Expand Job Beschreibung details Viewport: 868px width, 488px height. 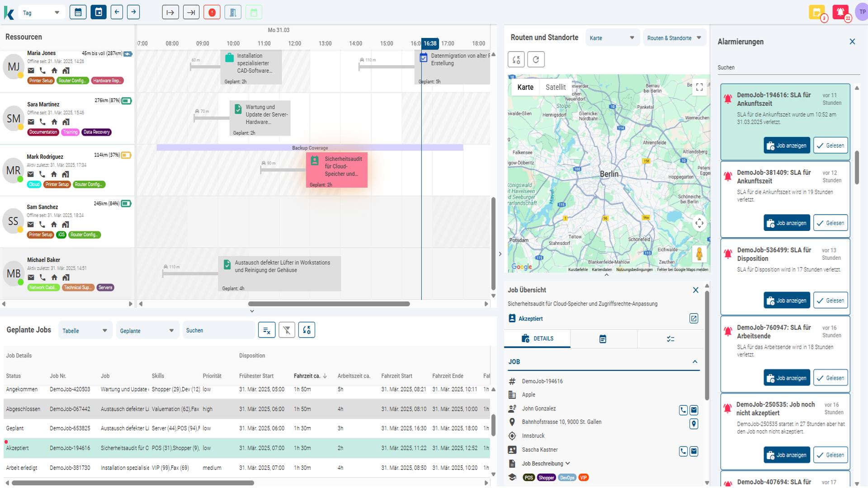tap(546, 464)
